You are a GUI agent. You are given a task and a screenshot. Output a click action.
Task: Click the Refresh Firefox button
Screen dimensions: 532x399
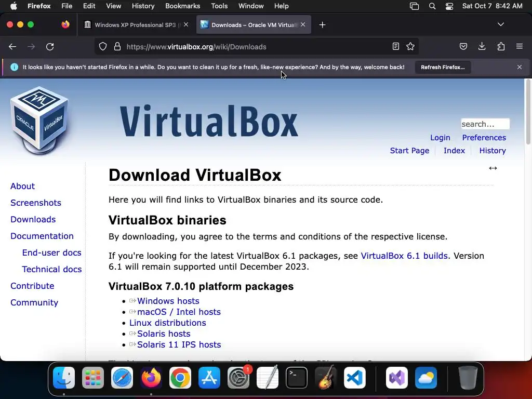[443, 67]
